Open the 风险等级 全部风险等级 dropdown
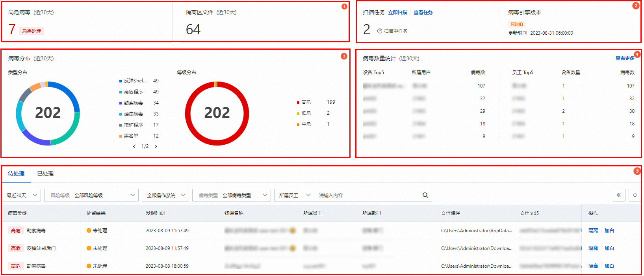Viewport: 644px width, 276px height. tap(91, 195)
